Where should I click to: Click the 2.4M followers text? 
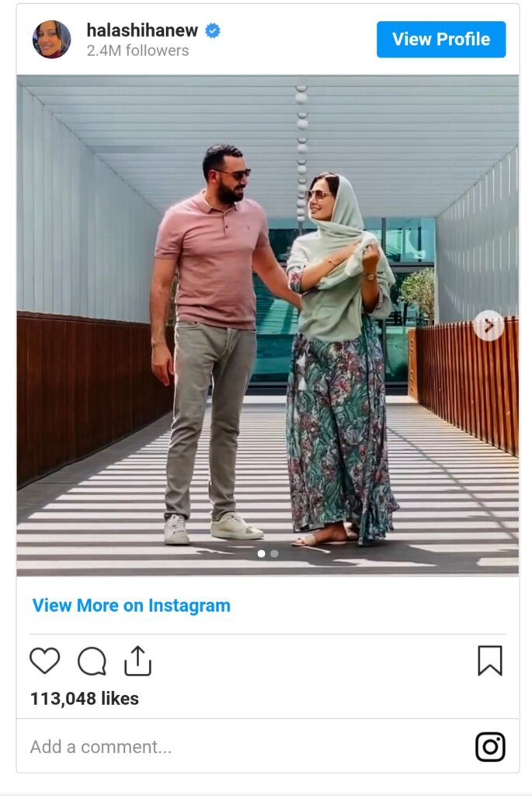point(137,51)
